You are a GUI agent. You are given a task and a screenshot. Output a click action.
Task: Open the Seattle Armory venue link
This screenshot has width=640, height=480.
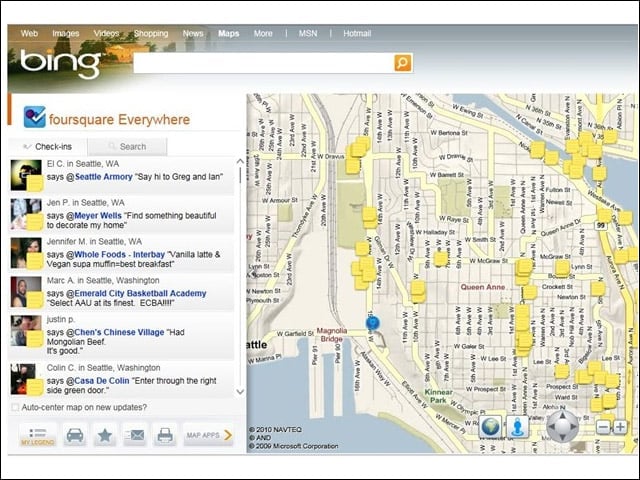[104, 177]
